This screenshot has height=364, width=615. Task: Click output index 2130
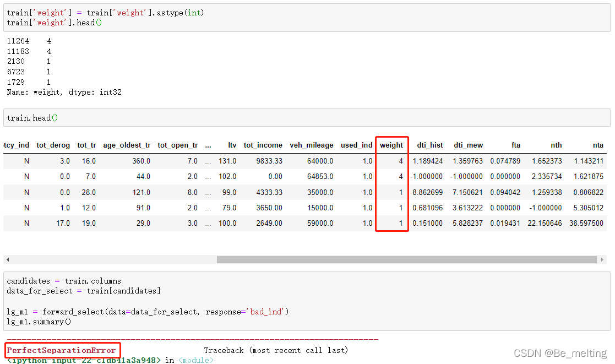pos(15,61)
